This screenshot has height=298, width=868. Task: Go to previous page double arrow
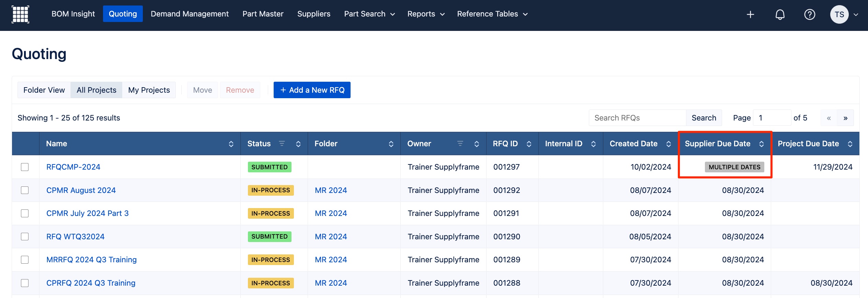[829, 118]
